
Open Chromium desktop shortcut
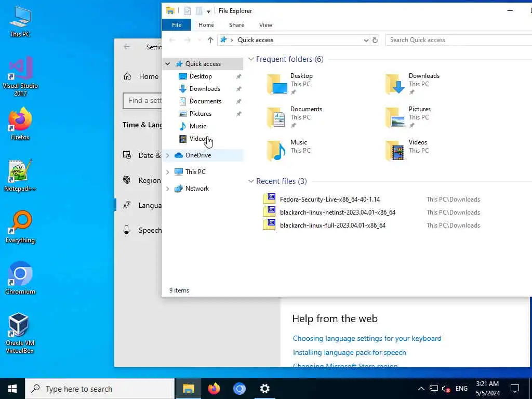(x=20, y=278)
